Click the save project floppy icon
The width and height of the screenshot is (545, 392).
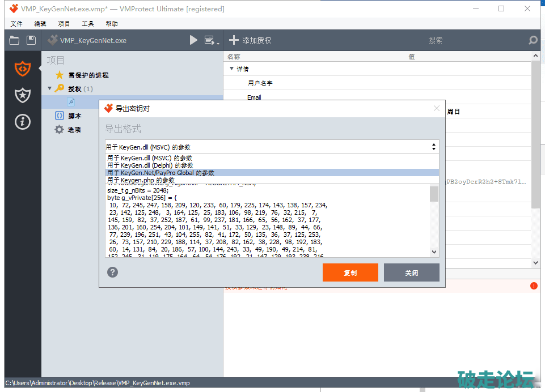click(31, 40)
